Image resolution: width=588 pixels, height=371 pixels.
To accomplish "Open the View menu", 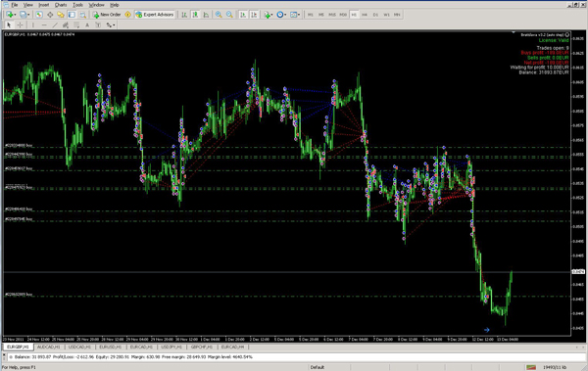I will tap(28, 5).
